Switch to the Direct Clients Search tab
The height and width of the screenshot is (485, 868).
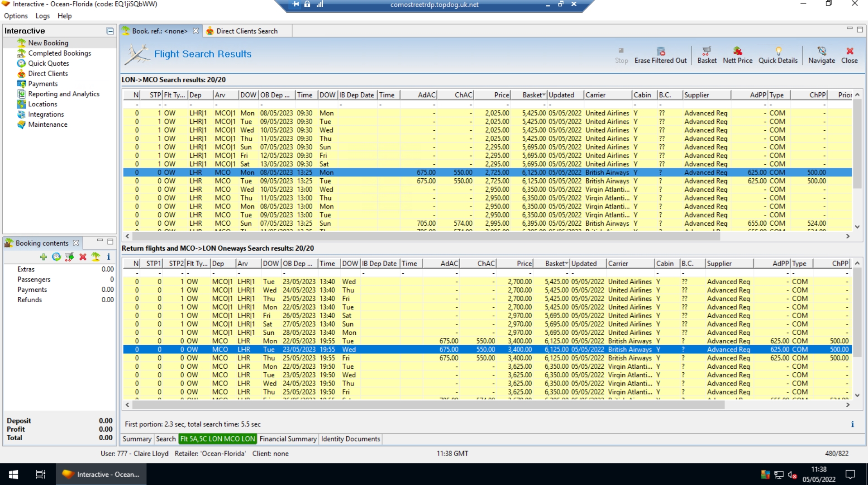coord(247,31)
